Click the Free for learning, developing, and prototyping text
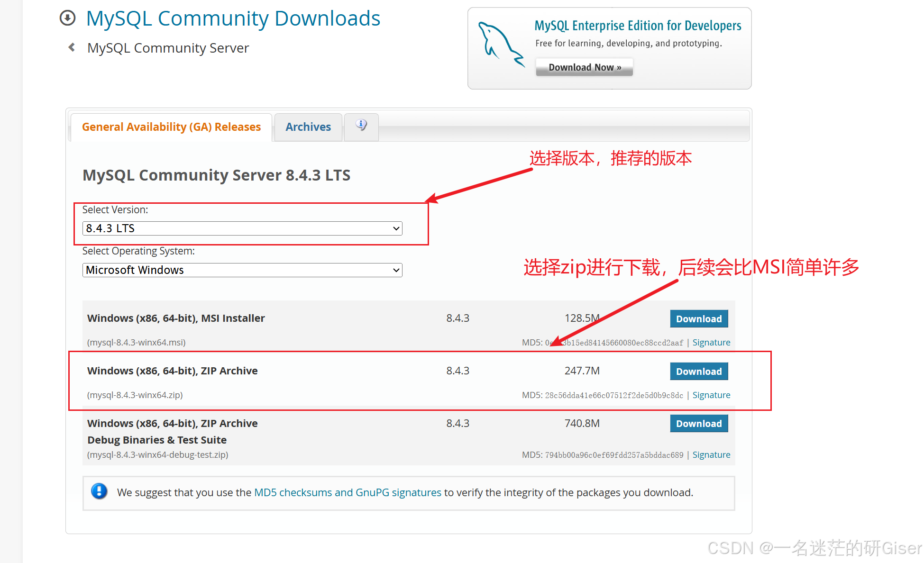 (629, 44)
